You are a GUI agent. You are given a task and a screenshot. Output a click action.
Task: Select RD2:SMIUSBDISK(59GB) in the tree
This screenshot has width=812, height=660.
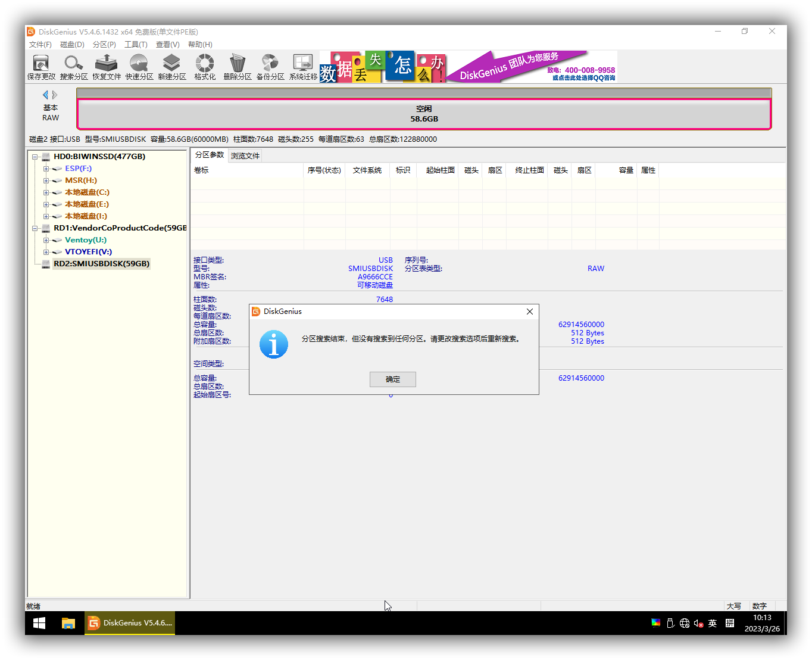[x=101, y=264]
